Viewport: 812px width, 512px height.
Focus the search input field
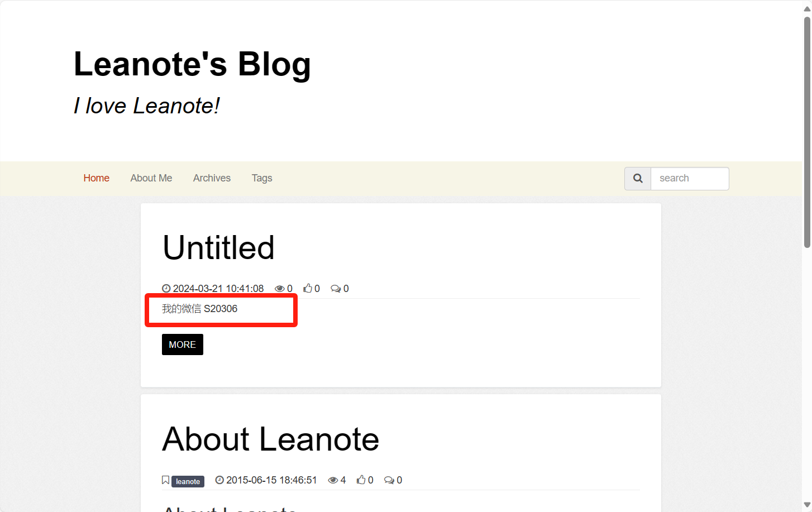[690, 179]
